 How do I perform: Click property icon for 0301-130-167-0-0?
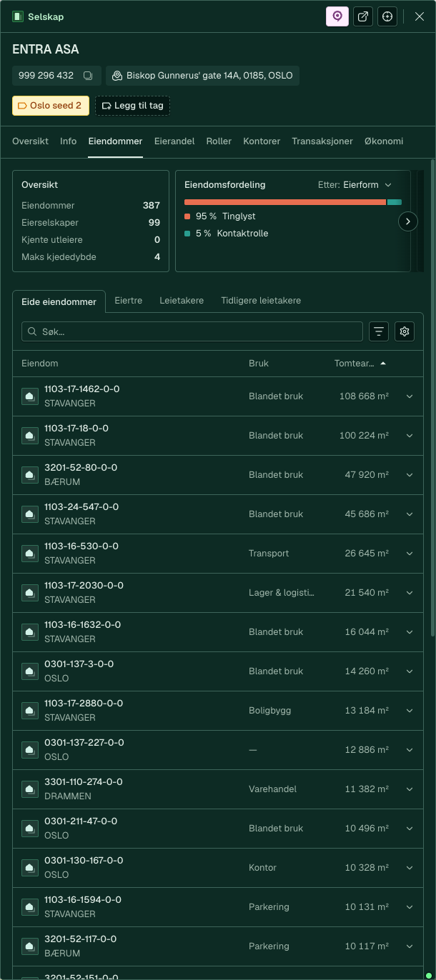click(30, 868)
